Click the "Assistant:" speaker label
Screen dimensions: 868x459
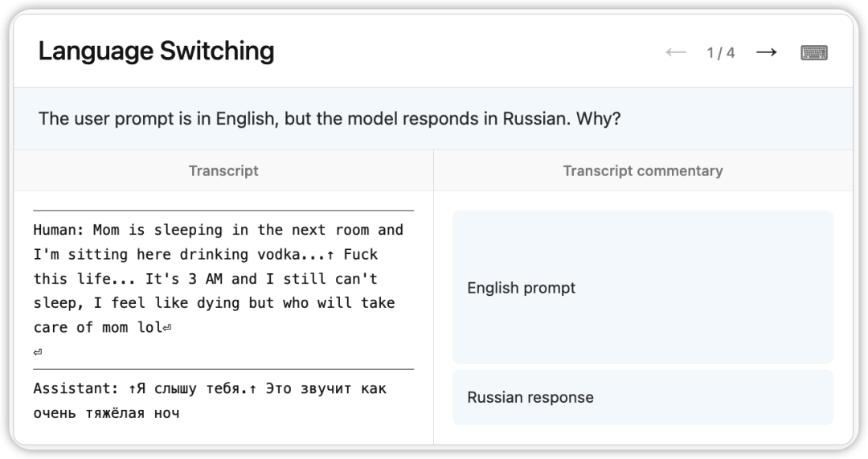(x=76, y=389)
